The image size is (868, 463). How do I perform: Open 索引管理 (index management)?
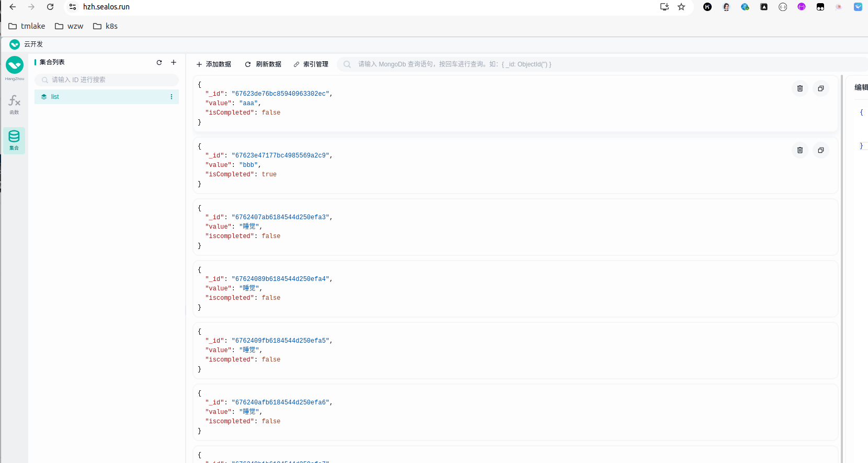point(311,64)
